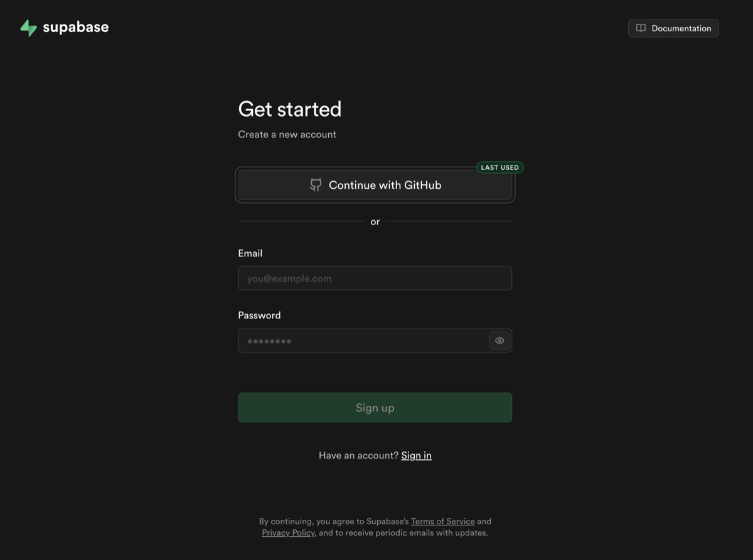Click the Get started heading
This screenshot has width=753, height=560.
click(x=289, y=109)
